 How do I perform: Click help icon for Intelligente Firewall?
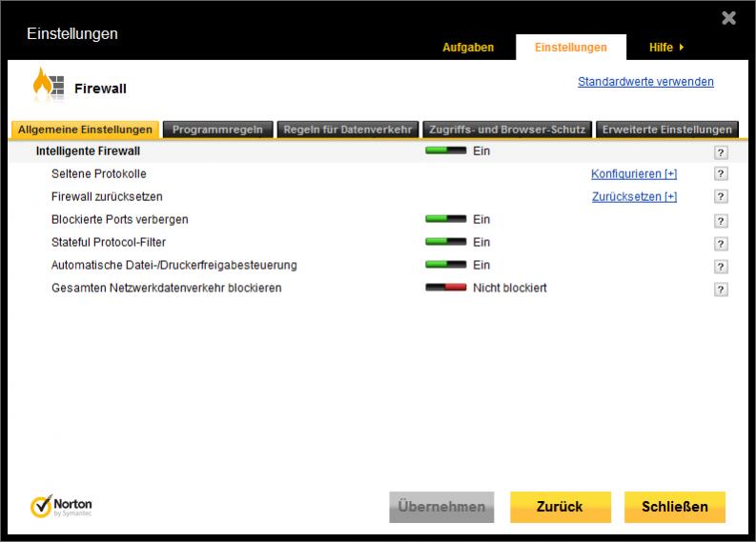click(721, 151)
